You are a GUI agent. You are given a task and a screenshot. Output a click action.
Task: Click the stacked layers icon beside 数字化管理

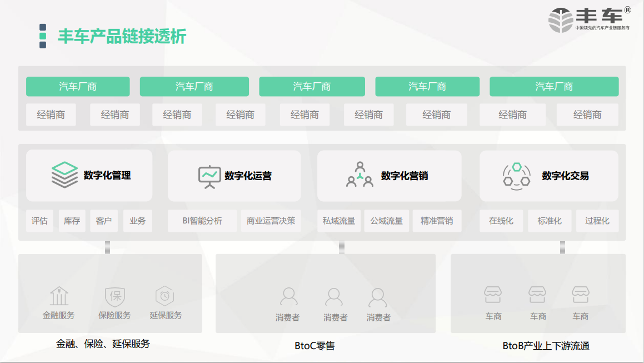click(x=64, y=175)
